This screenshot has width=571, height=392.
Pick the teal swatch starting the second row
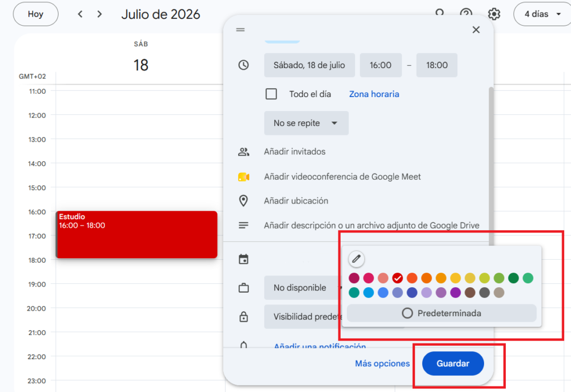(x=354, y=293)
